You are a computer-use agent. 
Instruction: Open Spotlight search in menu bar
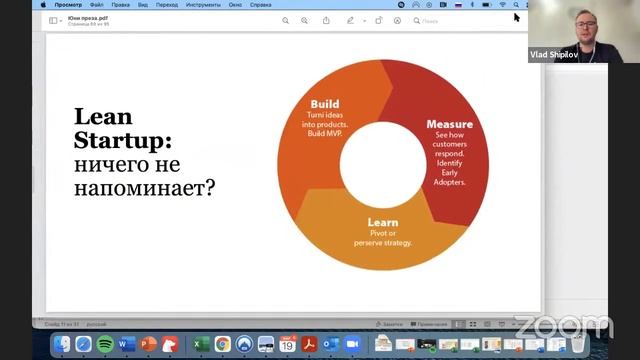pyautogui.click(x=516, y=5)
